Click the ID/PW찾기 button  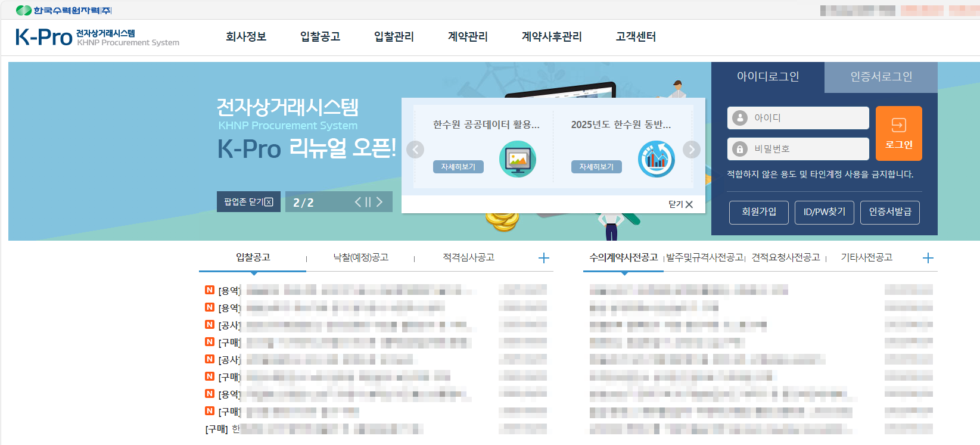[x=825, y=212]
